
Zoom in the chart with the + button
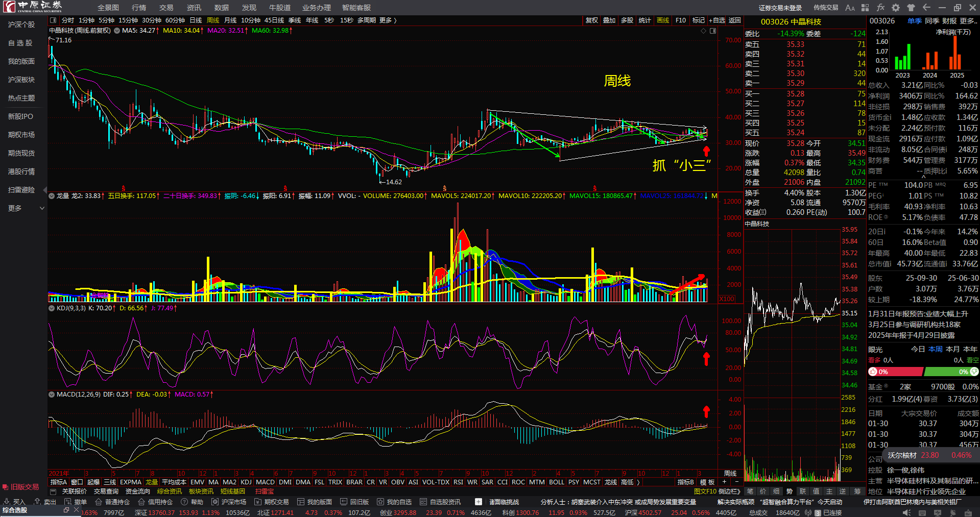click(724, 482)
